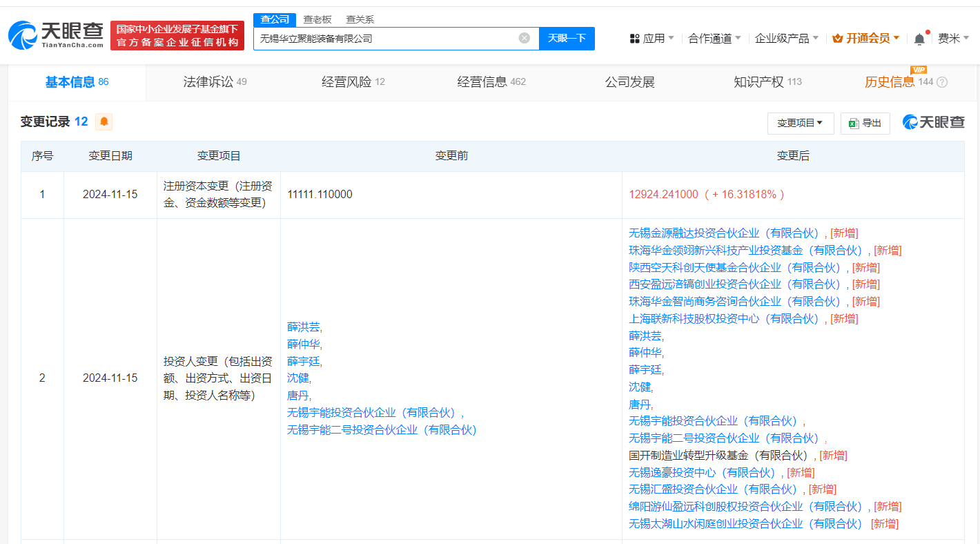Clear the search box with the X icon
This screenshot has height=544, width=980.
[x=525, y=39]
